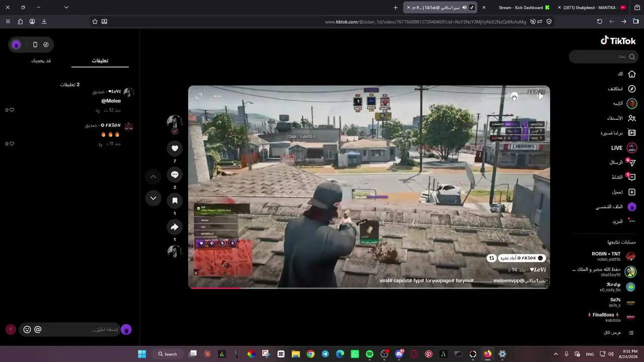644x362 pixels.
Task: Open the Friends icon (الأصدقاء)
Action: tap(632, 118)
